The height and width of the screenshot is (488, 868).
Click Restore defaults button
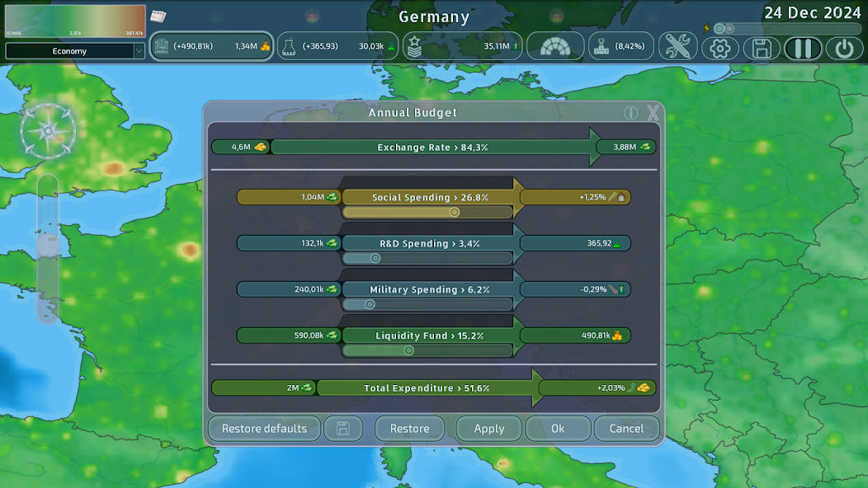(264, 429)
